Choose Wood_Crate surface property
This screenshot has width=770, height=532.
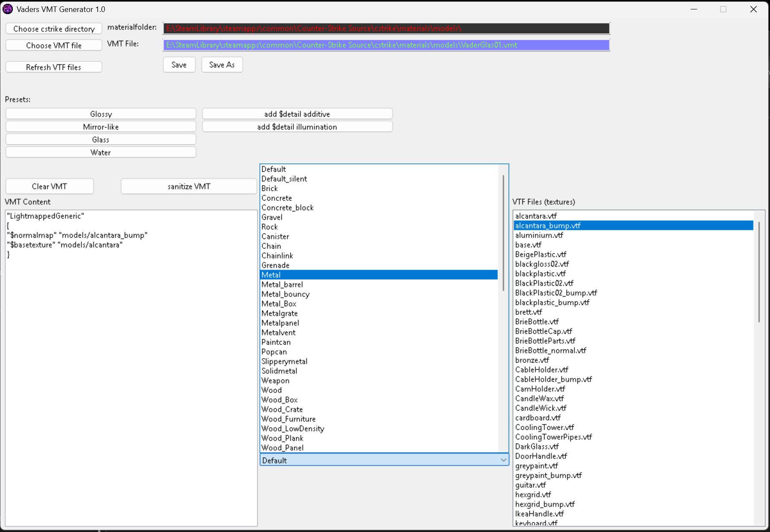tap(379, 409)
